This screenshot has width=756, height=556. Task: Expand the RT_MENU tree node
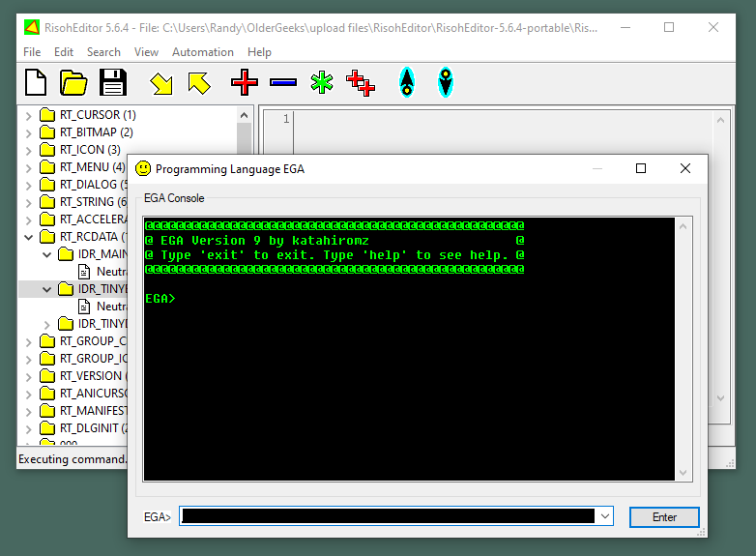[x=29, y=168]
